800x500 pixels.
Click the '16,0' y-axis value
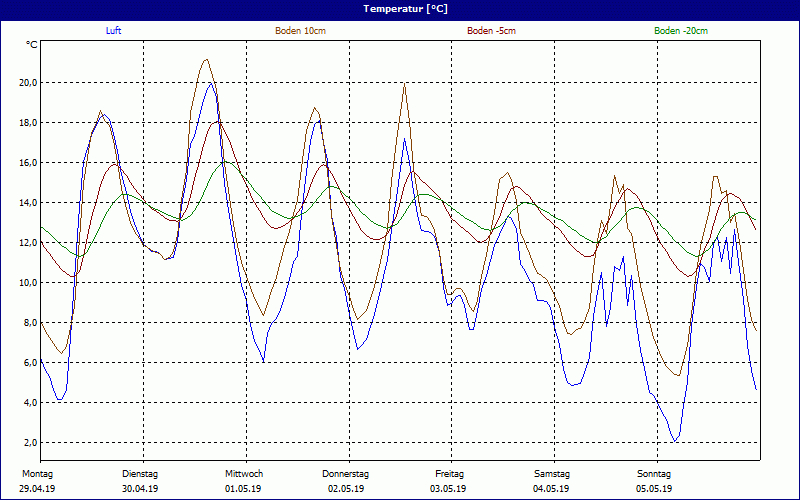pos(28,163)
